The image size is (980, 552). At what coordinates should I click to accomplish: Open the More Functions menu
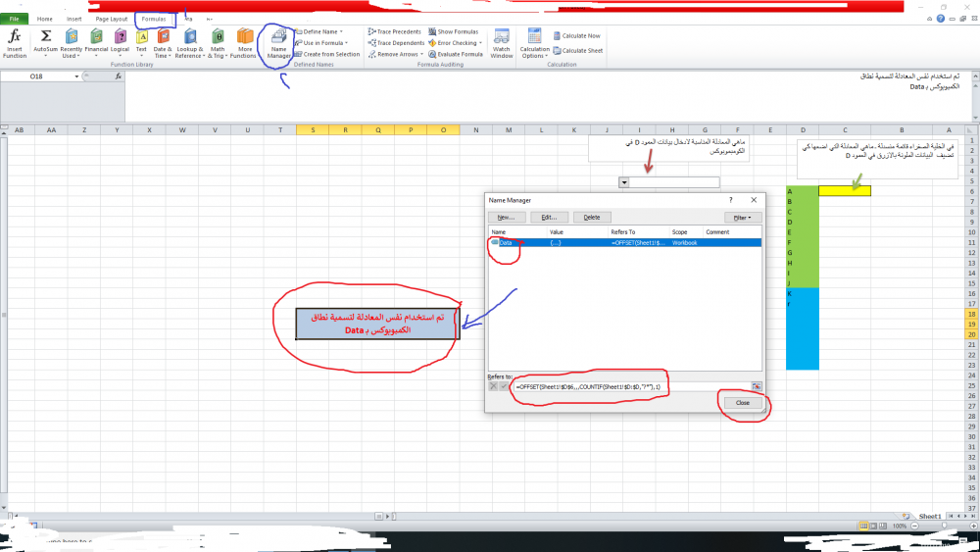click(x=244, y=43)
